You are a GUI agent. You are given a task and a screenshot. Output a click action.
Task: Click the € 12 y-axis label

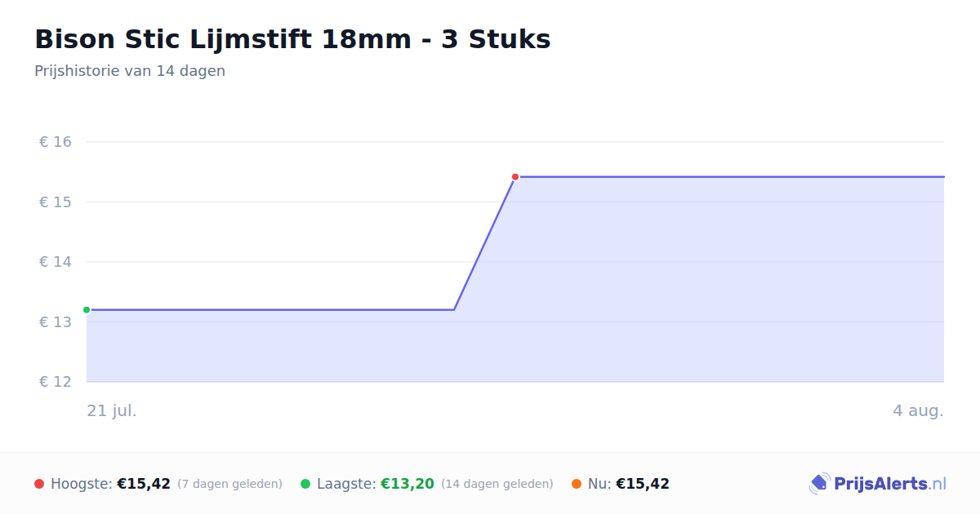[x=56, y=382]
